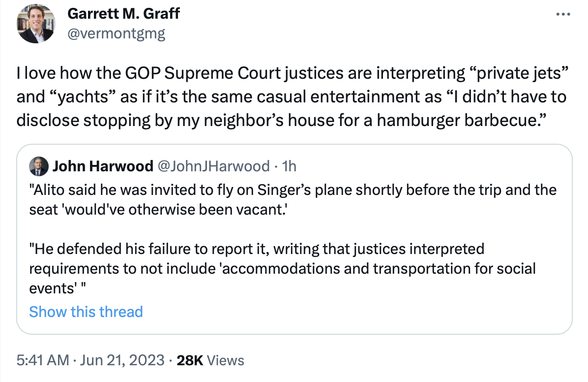This screenshot has height=382, width=588.
Task: Open Garrett M. Graff's profile photo
Action: [x=35, y=25]
